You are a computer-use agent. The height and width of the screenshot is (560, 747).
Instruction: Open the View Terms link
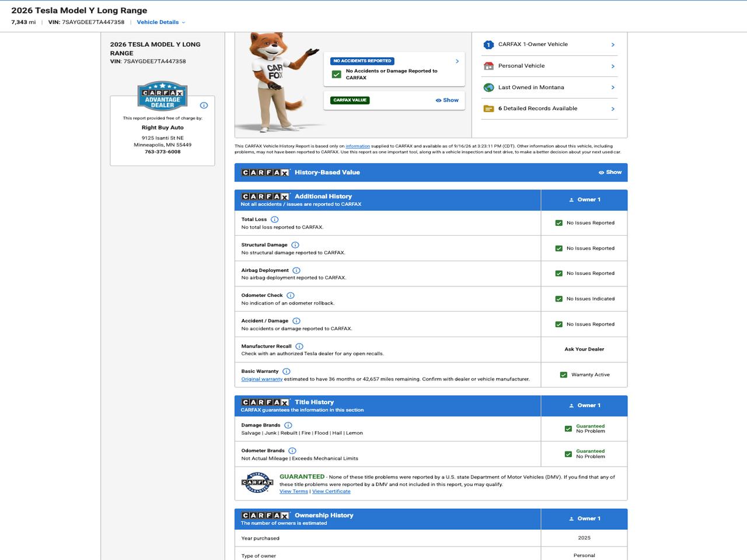[294, 491]
